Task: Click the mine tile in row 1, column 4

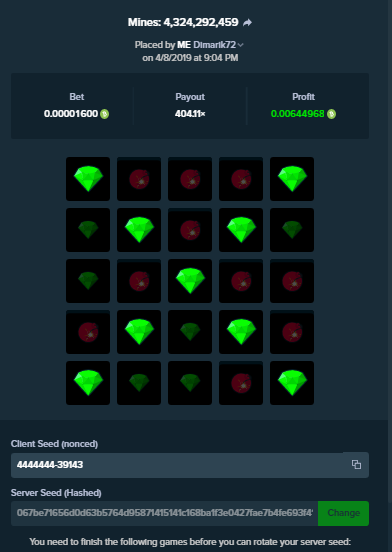Action: click(241, 179)
